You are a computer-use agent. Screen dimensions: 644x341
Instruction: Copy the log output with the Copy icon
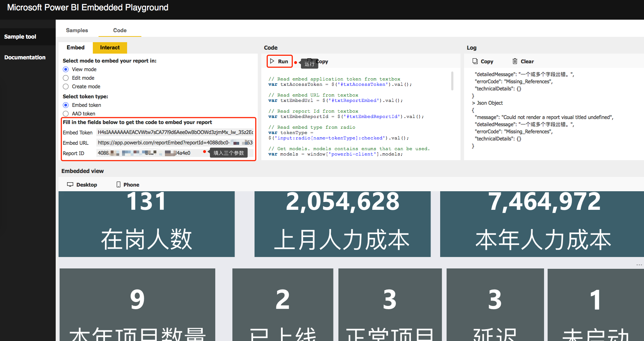(483, 61)
